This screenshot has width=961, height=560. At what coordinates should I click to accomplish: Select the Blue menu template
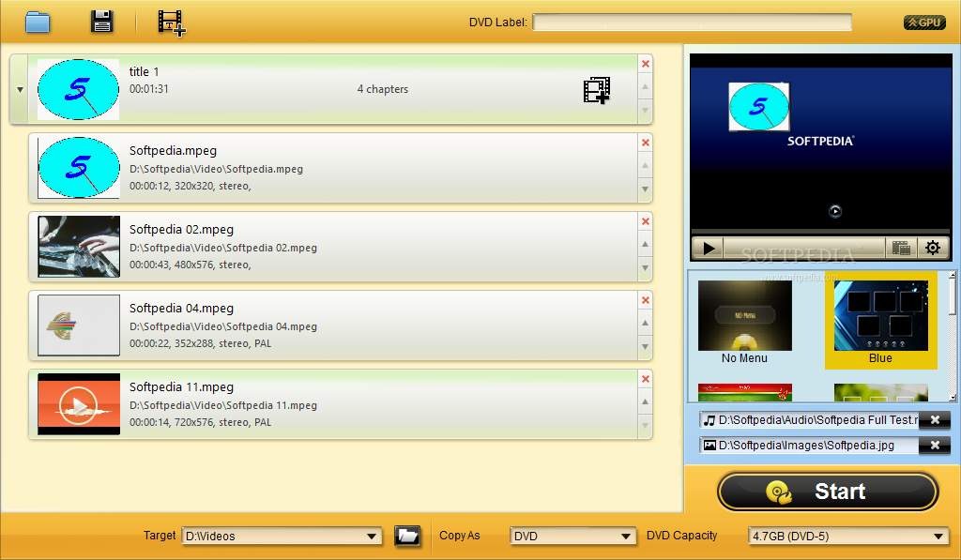[880, 323]
